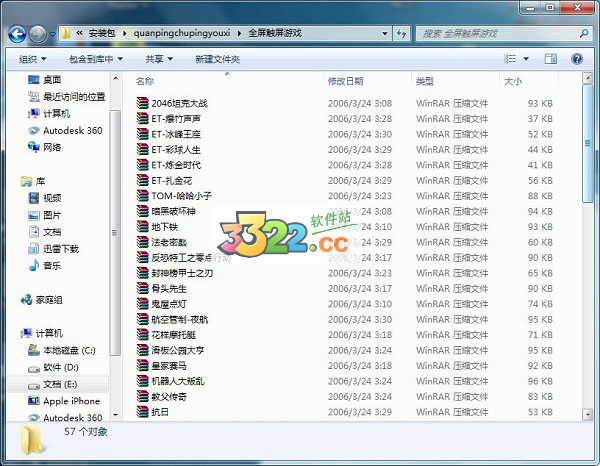
Task: Select 网络 in the sidebar favorites
Action: (44, 147)
